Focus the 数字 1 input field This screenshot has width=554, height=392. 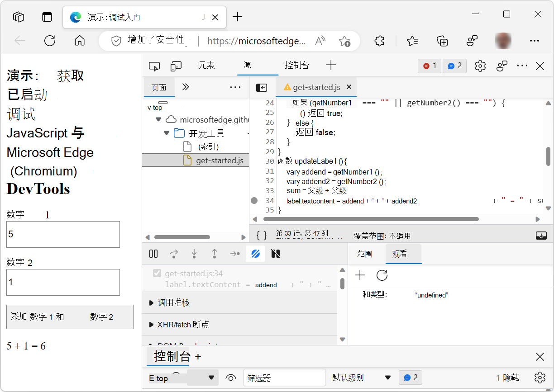click(x=63, y=234)
